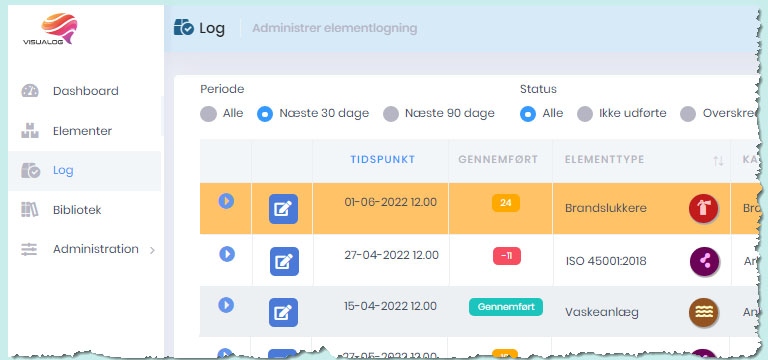Click the red Brandslukkere extinguisher icon

tap(703, 208)
